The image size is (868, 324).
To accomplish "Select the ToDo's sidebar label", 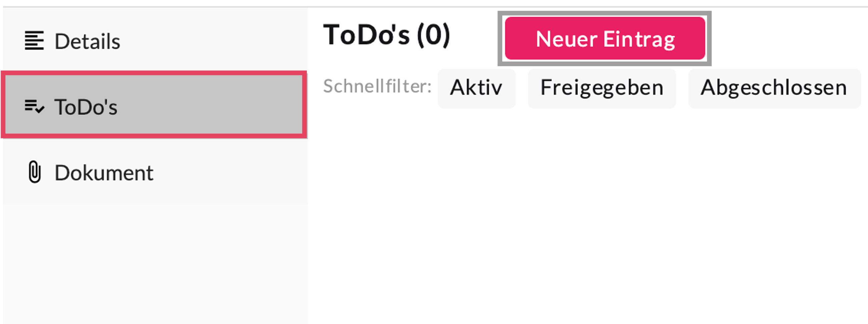I will 86,107.
